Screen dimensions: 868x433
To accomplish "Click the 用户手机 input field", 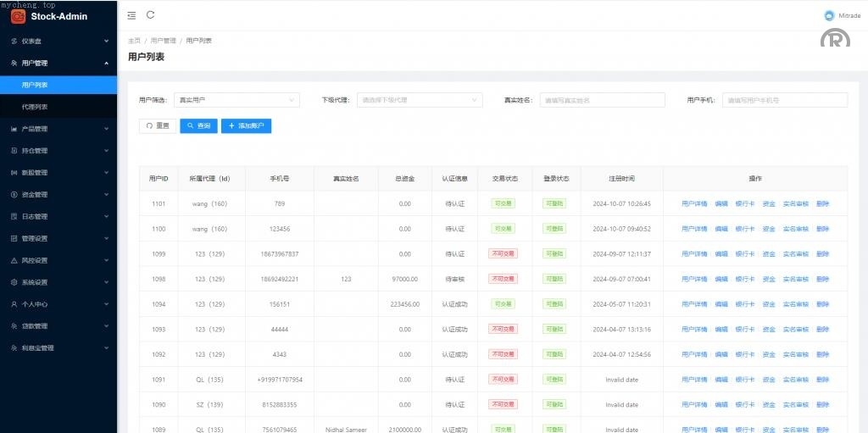I will click(785, 100).
